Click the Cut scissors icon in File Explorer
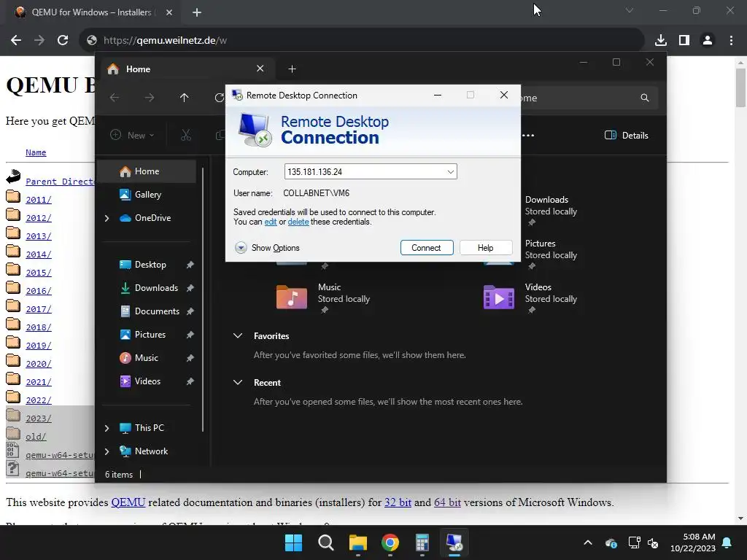Viewport: 747px width, 560px height. click(186, 135)
